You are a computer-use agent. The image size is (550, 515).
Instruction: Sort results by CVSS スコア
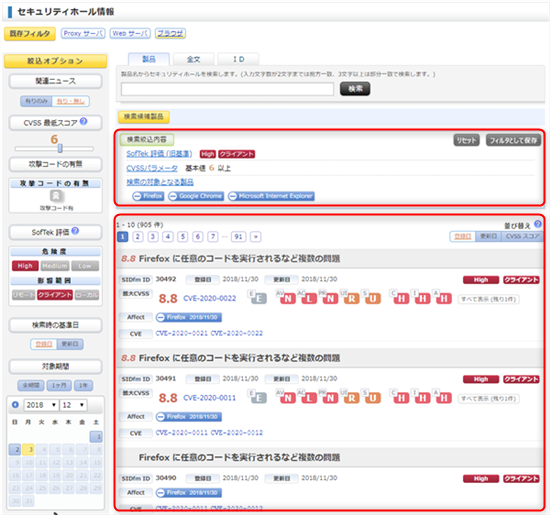[522, 236]
